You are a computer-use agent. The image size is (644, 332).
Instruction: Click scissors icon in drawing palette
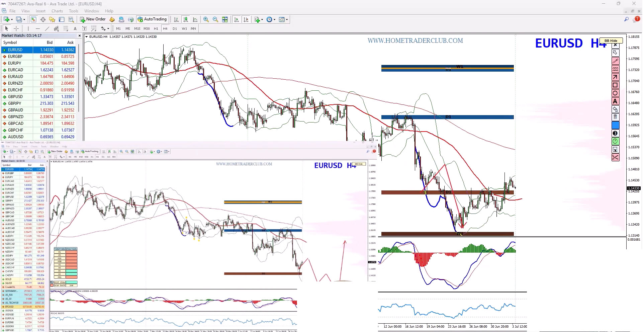pos(615,157)
